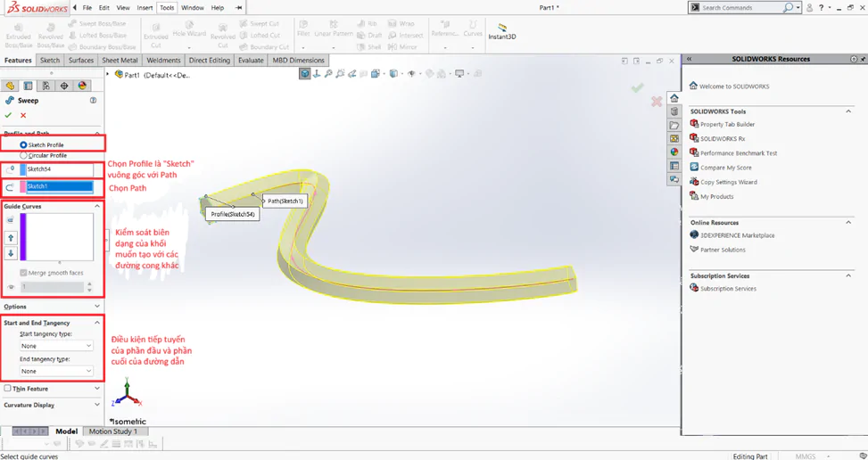868x460 pixels.
Task: Collapse SOLIDWORKS Tools group
Action: 848,111
